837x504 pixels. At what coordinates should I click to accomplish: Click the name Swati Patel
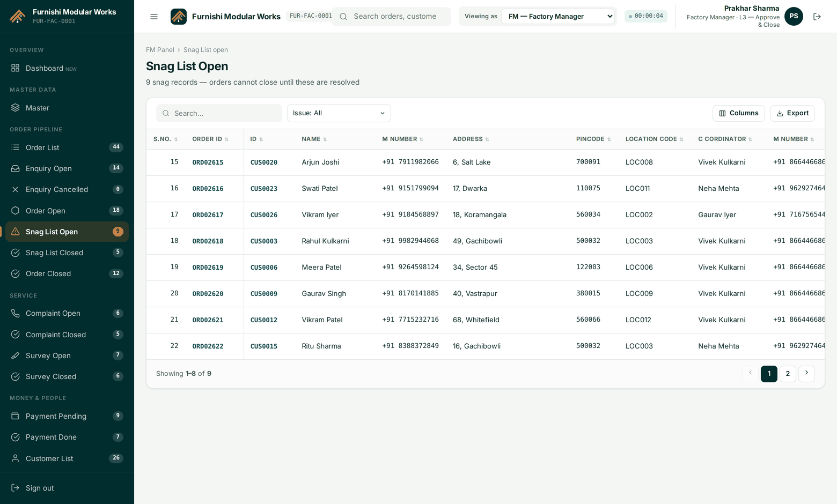[x=320, y=189]
